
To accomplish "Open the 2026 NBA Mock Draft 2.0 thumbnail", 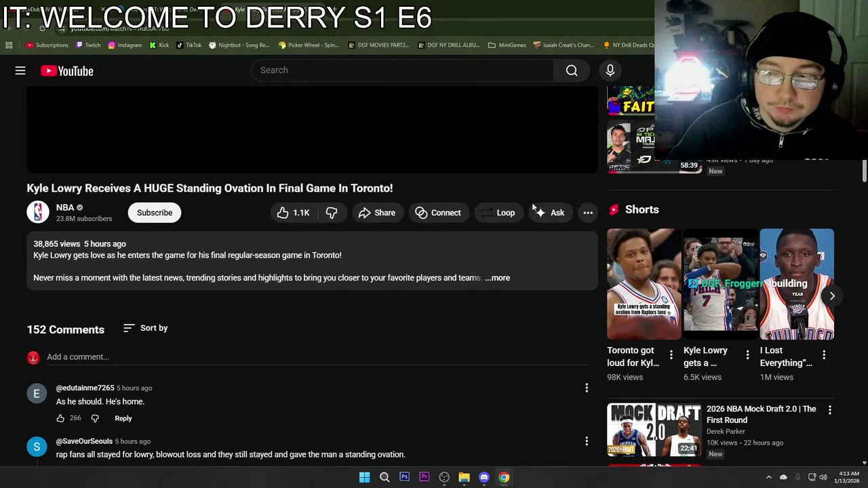I will point(654,430).
